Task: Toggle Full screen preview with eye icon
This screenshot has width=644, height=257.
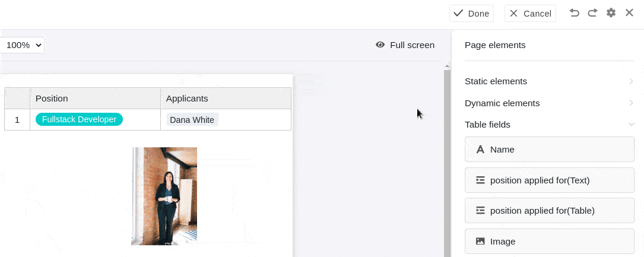Action: [x=380, y=45]
